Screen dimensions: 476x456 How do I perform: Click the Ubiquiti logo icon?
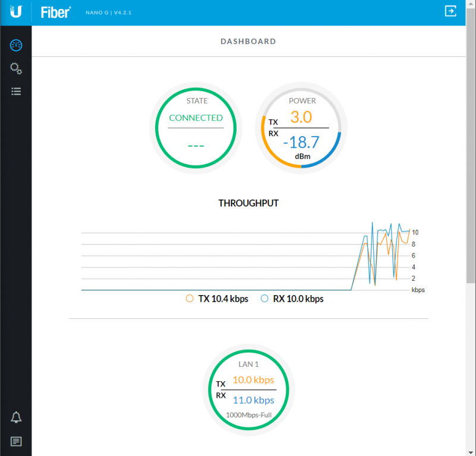coord(16,12)
